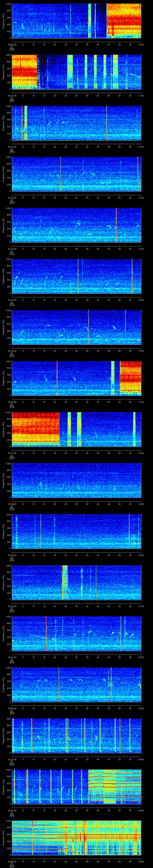Click the '18:21:00' time axis label
The width and height of the screenshot is (153, 868).
click(12, 657)
